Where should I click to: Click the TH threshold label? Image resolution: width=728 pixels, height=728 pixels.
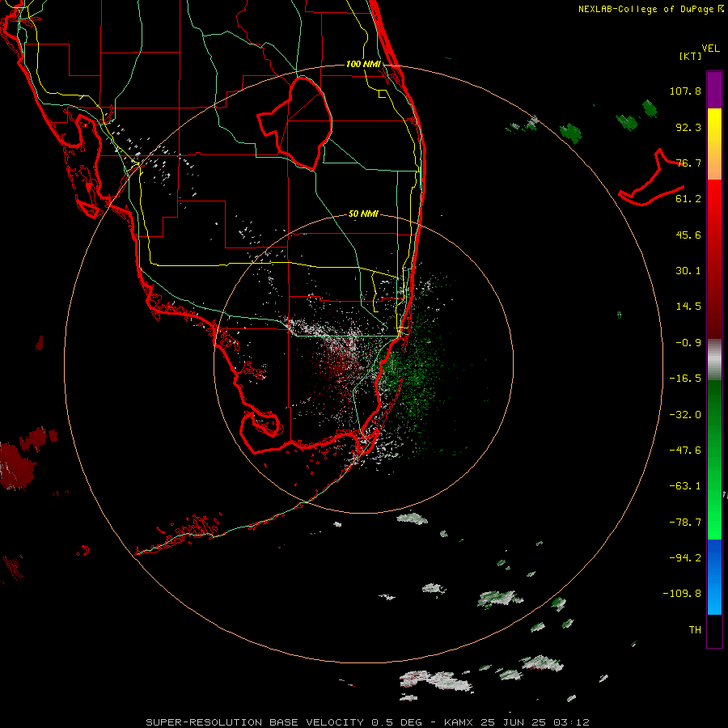[695, 630]
